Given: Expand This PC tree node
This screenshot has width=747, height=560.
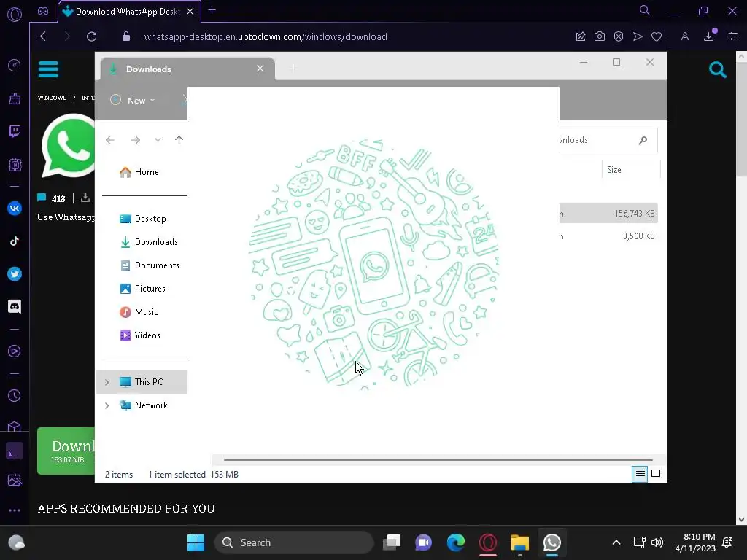Looking at the screenshot, I should (107, 382).
